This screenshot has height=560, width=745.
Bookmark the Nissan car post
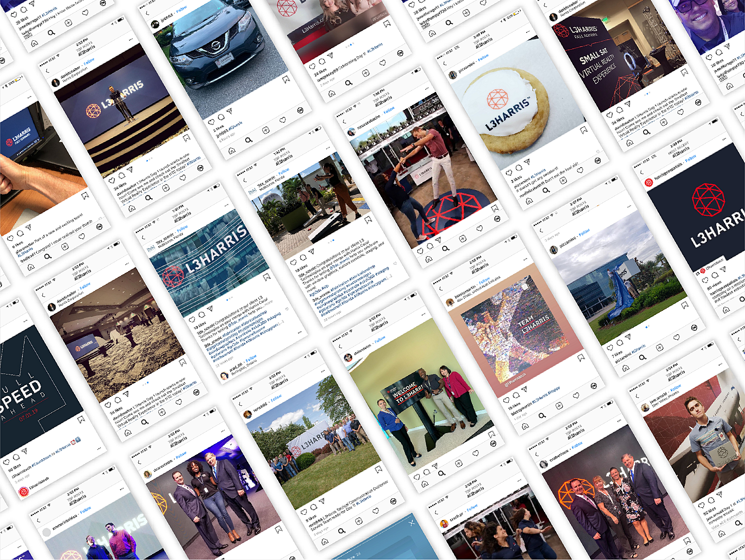285,79
